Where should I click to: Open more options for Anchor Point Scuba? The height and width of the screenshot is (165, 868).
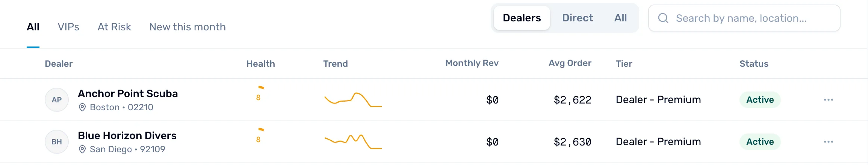(828, 100)
